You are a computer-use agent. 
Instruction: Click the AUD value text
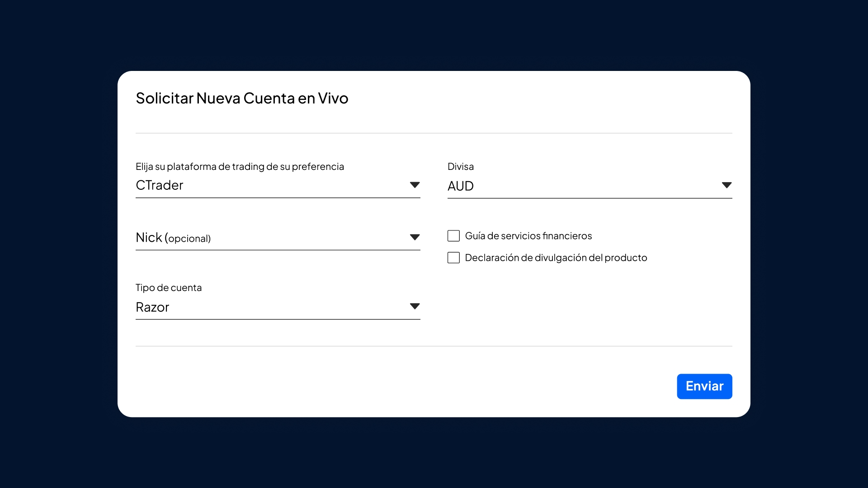point(460,186)
